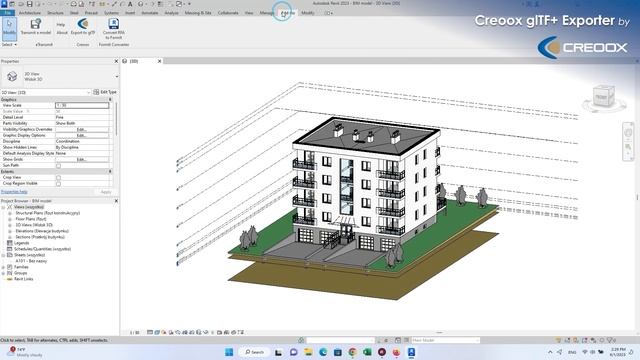Toggle the Sun Path checkbox
This screenshot has width=640, height=360.
pyautogui.click(x=58, y=166)
